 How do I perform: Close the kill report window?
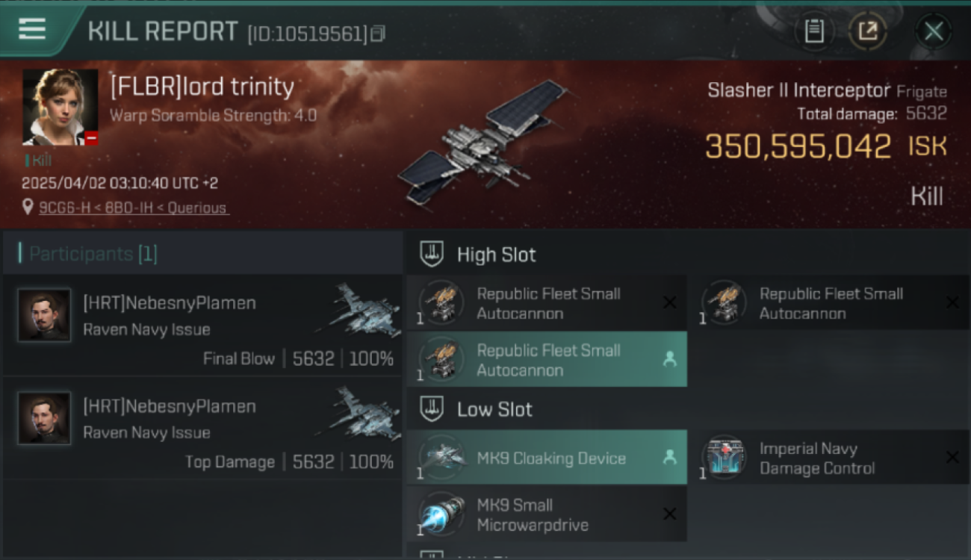934,31
